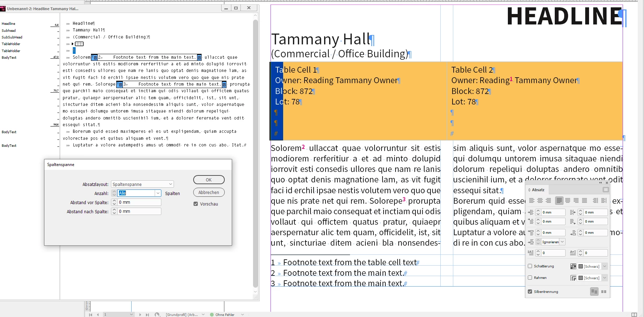This screenshot has height=317, width=644.
Task: Go to next page arrow
Action: click(140, 315)
